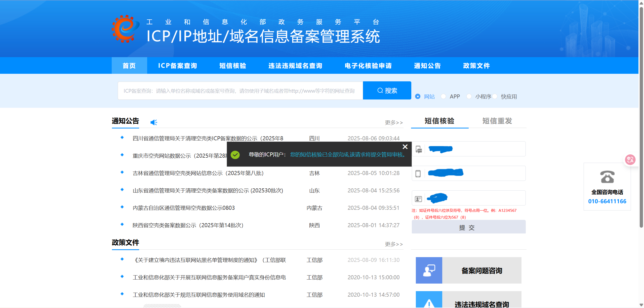The width and height of the screenshot is (644, 308).
Task: Click the green checkmark success icon
Action: (235, 155)
